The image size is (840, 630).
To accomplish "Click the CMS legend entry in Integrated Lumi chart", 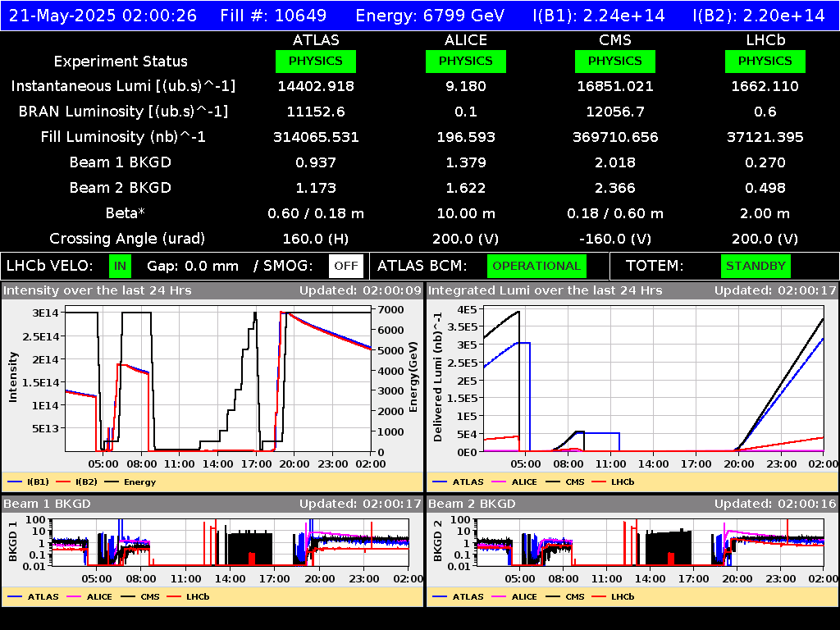I will [x=565, y=482].
